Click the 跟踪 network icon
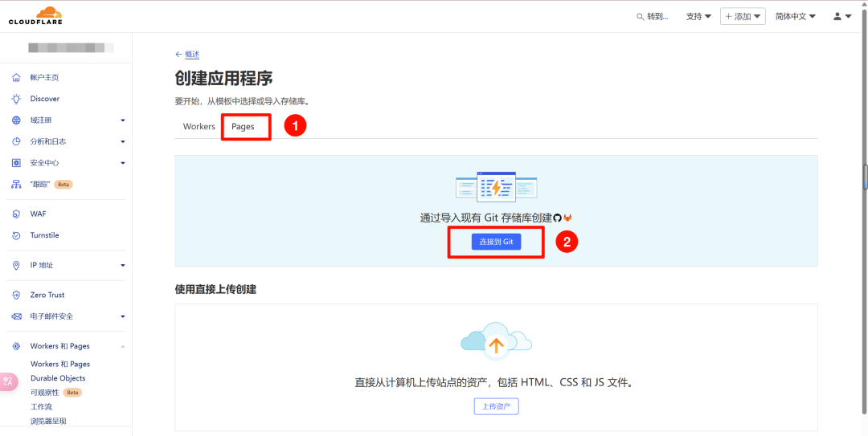 pos(17,184)
